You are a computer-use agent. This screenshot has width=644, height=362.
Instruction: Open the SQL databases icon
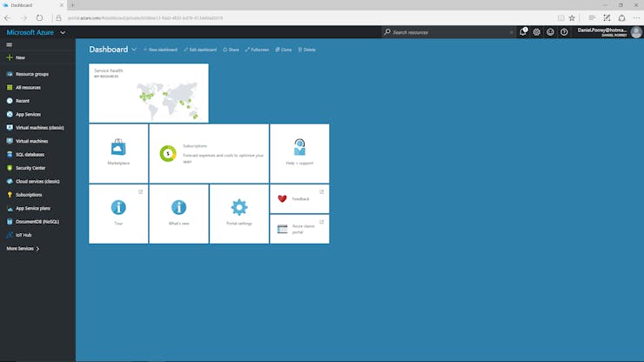[x=10, y=155]
